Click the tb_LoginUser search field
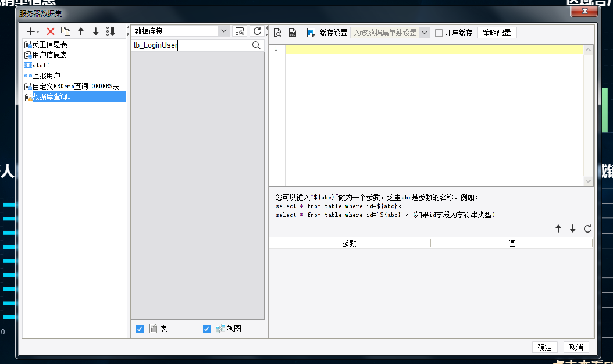Image resolution: width=613 pixels, height=364 pixels. point(191,45)
